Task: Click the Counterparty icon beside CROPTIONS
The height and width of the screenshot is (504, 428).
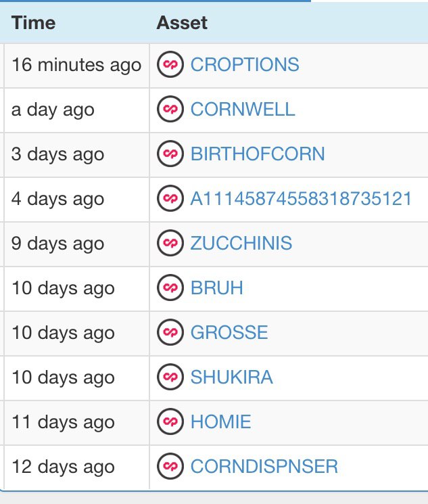Action: click(170, 64)
